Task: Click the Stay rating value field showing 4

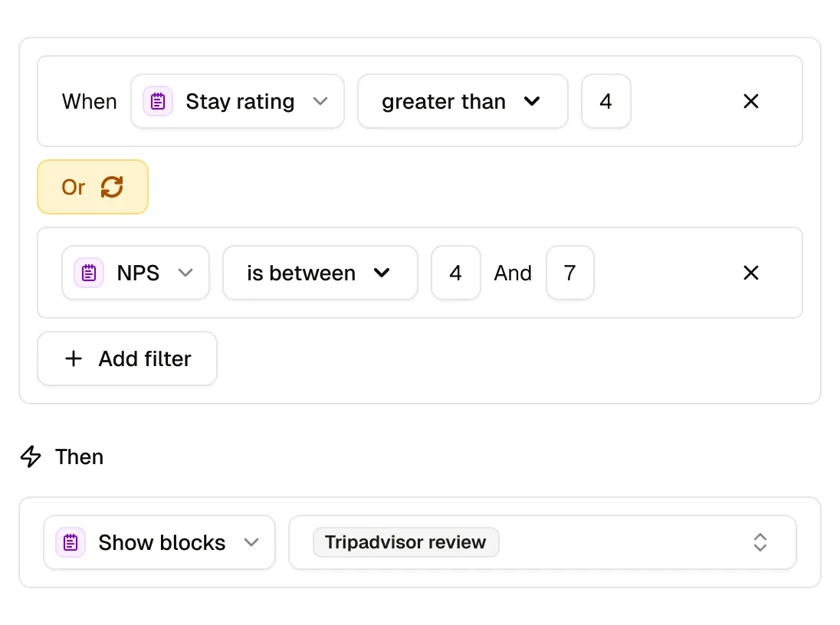Action: pyautogui.click(x=606, y=101)
